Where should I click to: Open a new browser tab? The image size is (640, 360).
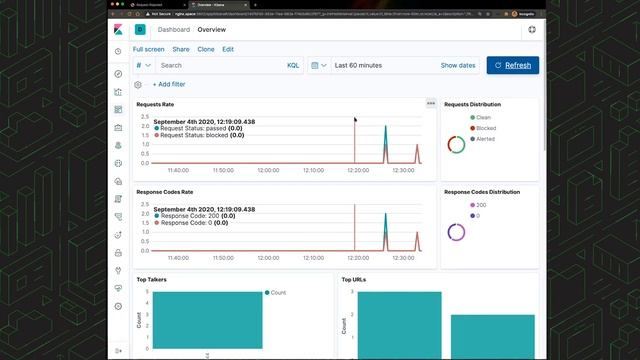pyautogui.click(x=255, y=5)
